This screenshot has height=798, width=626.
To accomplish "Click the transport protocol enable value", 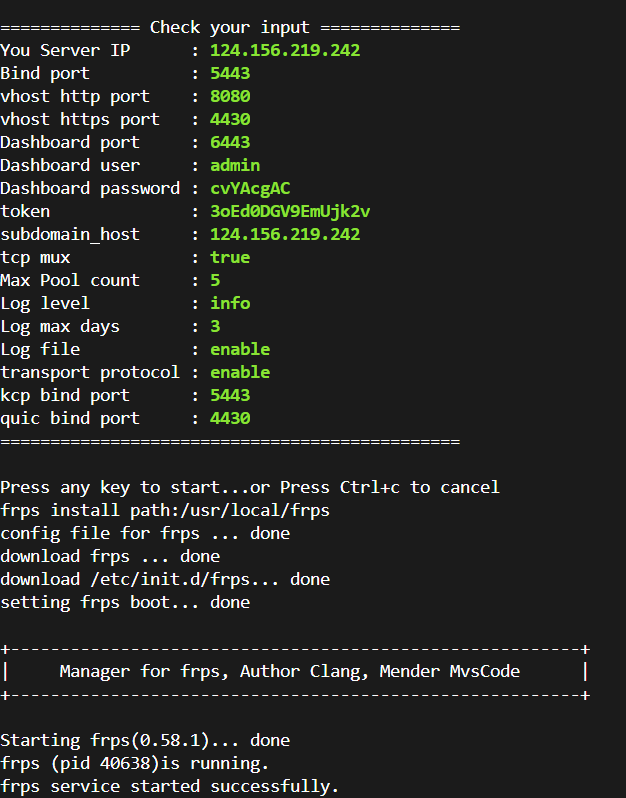I will pyautogui.click(x=240, y=372).
